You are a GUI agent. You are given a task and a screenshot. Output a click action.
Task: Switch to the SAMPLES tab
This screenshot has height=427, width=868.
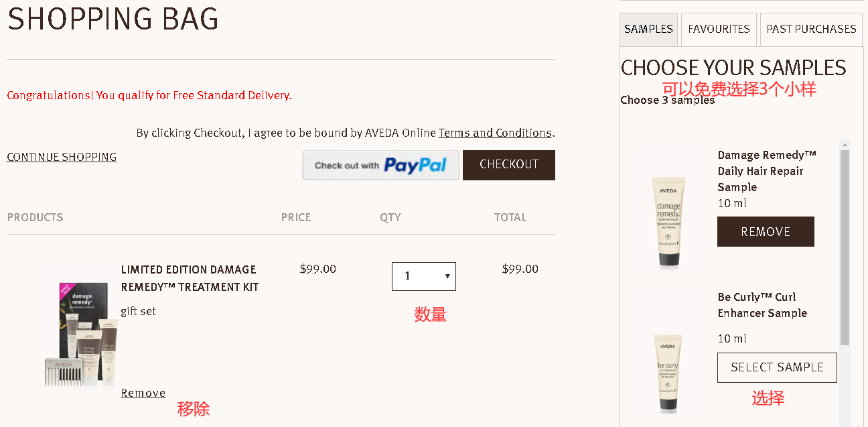pos(648,29)
